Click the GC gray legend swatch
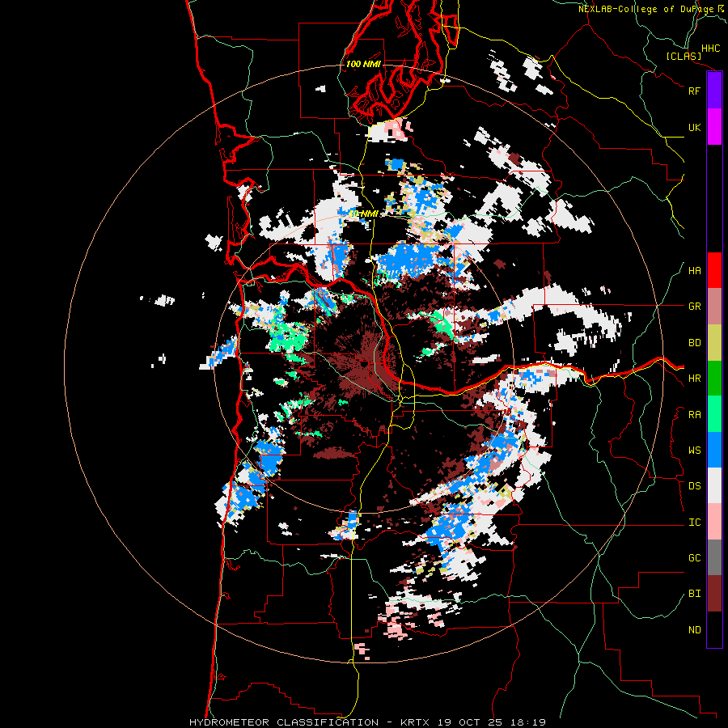Image resolution: width=728 pixels, height=728 pixels. [714, 557]
